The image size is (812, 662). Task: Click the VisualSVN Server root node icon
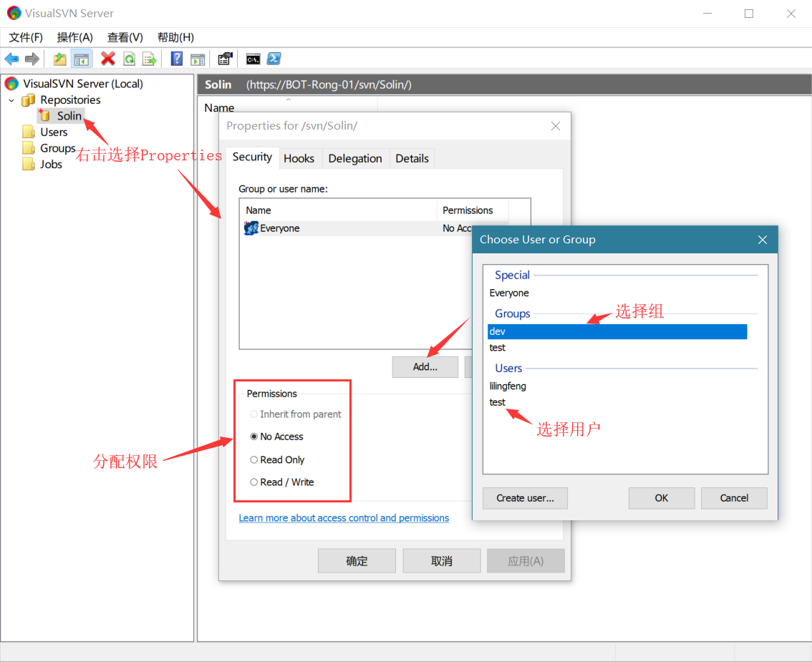tap(12, 84)
